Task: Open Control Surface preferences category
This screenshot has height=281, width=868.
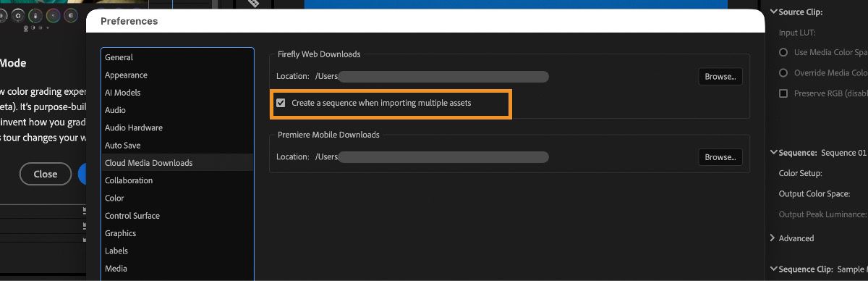Action: (x=178, y=216)
